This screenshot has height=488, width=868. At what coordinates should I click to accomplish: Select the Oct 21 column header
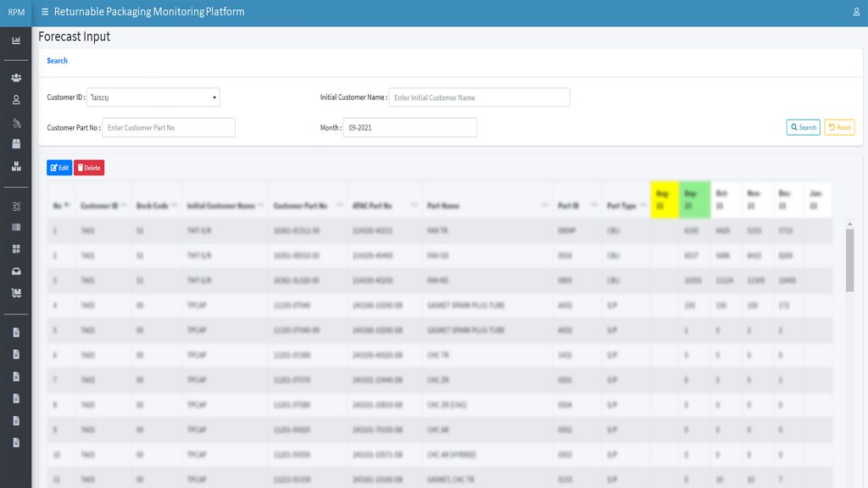point(725,200)
